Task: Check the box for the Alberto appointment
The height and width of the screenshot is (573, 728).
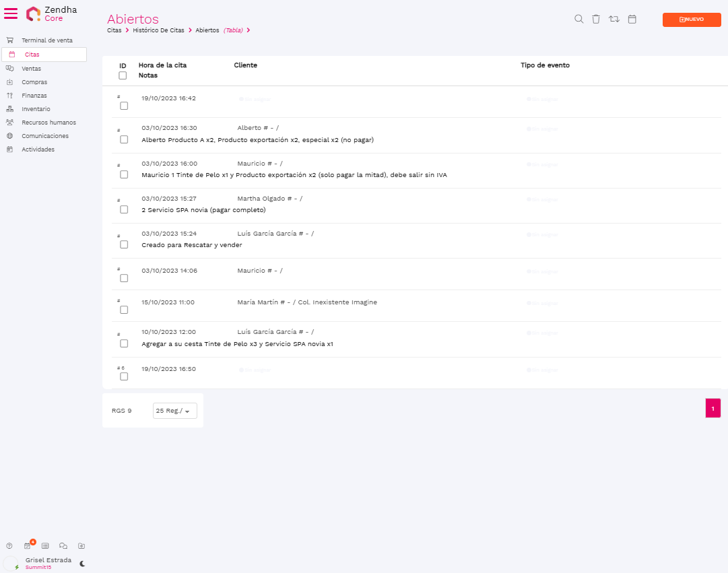Action: coord(124,139)
